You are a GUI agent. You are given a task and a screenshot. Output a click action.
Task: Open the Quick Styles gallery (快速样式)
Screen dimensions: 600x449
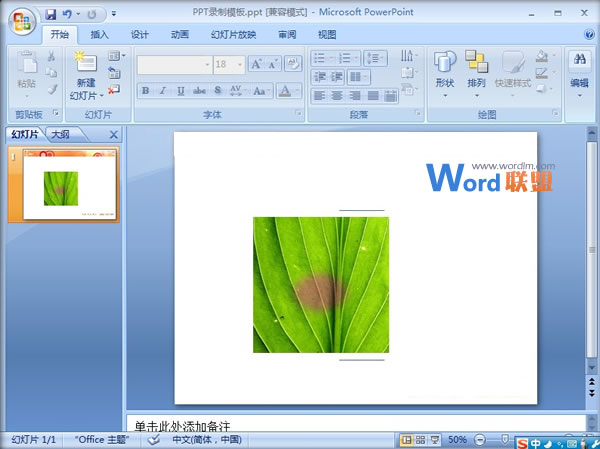pos(513,74)
